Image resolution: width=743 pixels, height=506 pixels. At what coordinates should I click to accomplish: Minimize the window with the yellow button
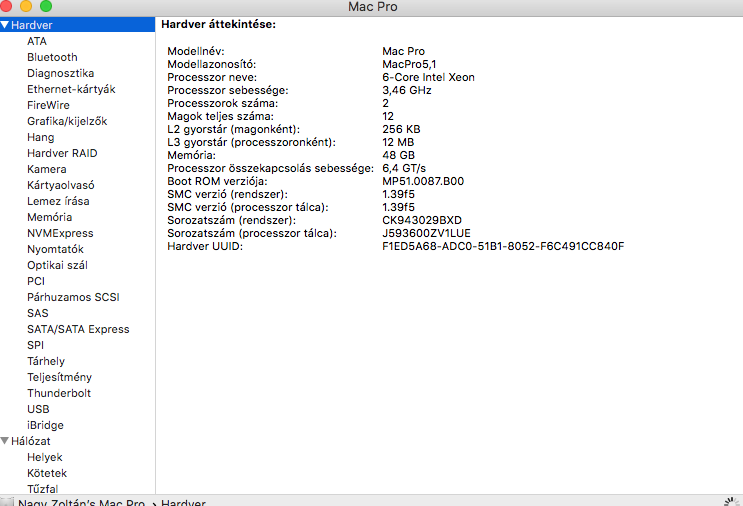[26, 6]
